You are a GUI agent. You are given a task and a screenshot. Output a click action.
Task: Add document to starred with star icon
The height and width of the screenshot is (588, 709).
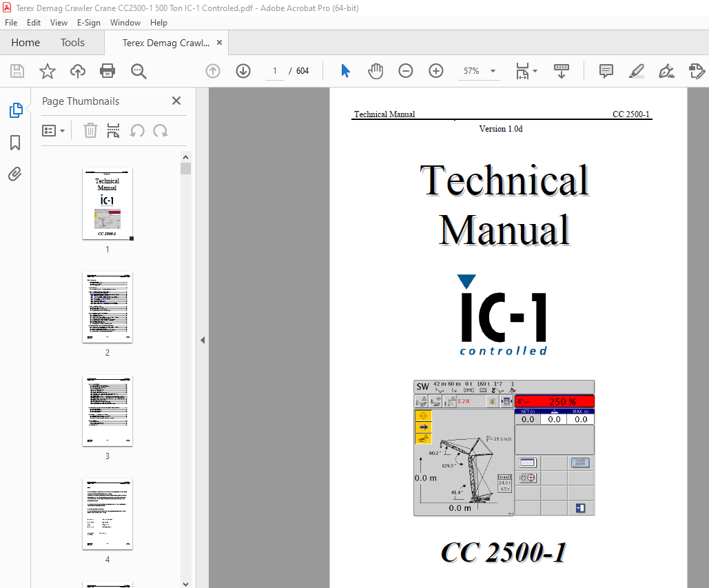(48, 71)
